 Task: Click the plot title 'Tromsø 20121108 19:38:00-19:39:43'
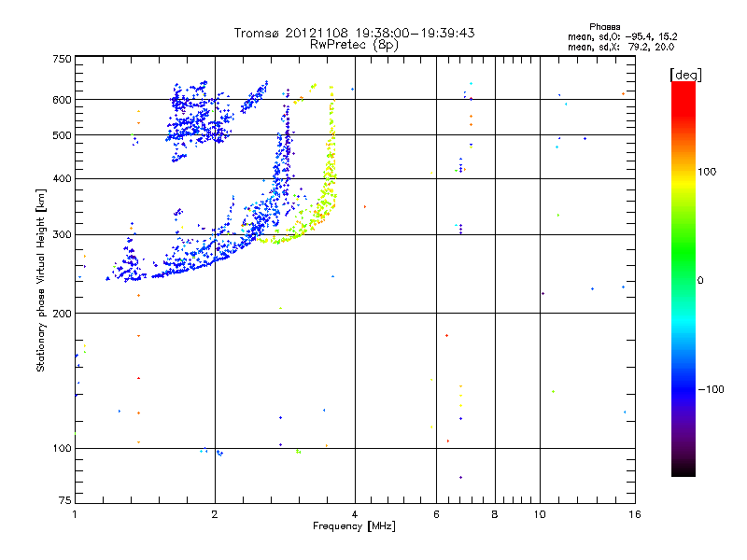click(x=354, y=33)
